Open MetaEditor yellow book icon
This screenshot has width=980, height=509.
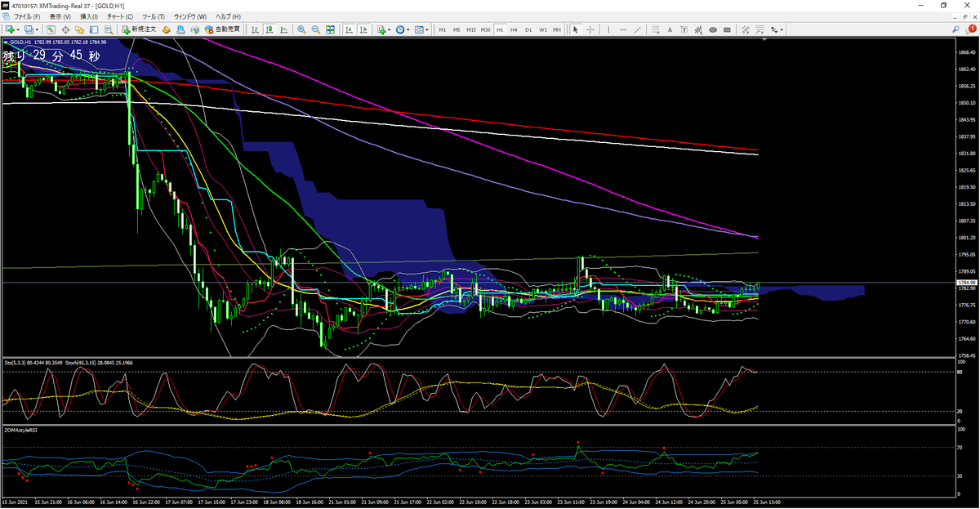coord(166,29)
